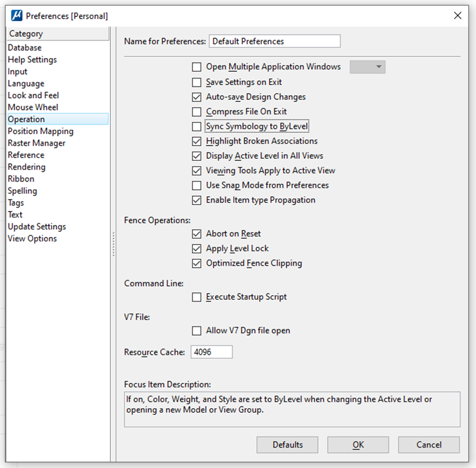Select the Operation category
The width and height of the screenshot is (476, 468).
pyautogui.click(x=58, y=119)
